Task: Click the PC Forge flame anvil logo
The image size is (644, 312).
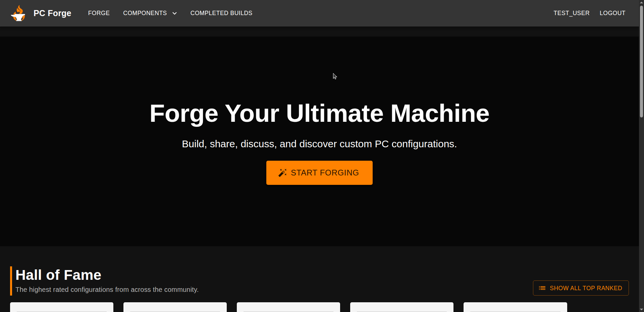Action: [18, 13]
